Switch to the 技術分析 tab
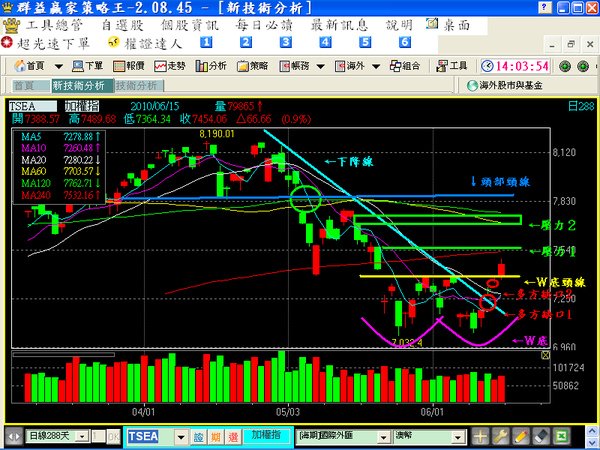600x450 pixels. (139, 86)
